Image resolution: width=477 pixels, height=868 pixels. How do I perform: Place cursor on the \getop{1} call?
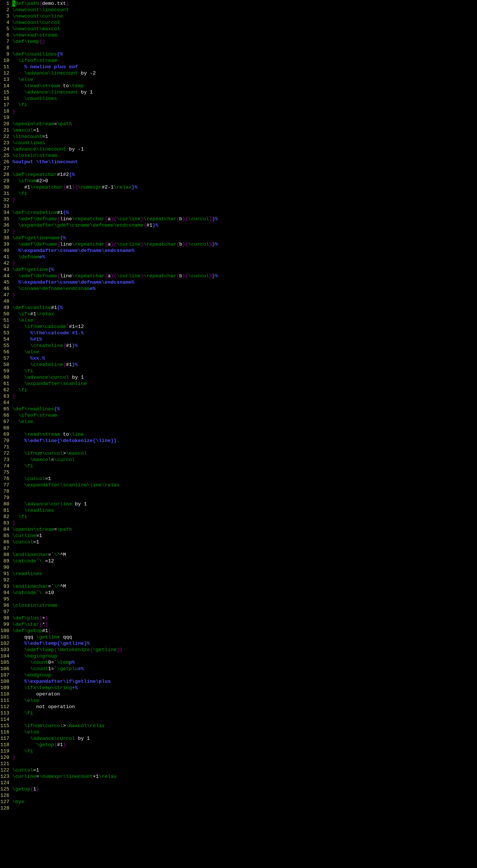pos(26,789)
